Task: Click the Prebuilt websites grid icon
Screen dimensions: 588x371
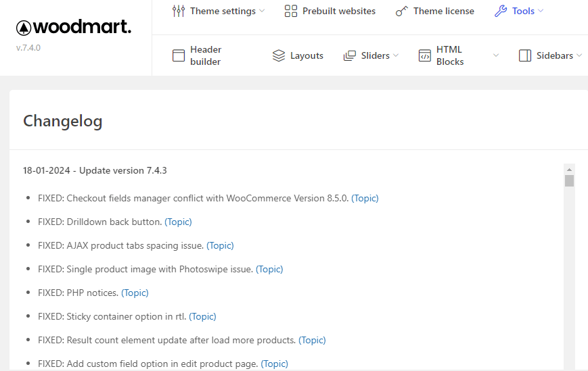Action: tap(291, 11)
